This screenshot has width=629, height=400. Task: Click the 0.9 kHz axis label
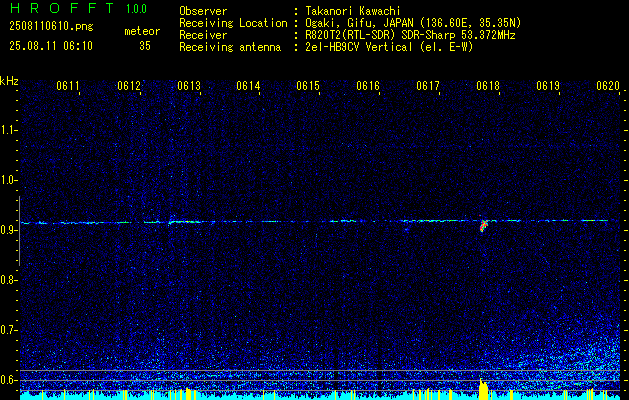coord(8,230)
